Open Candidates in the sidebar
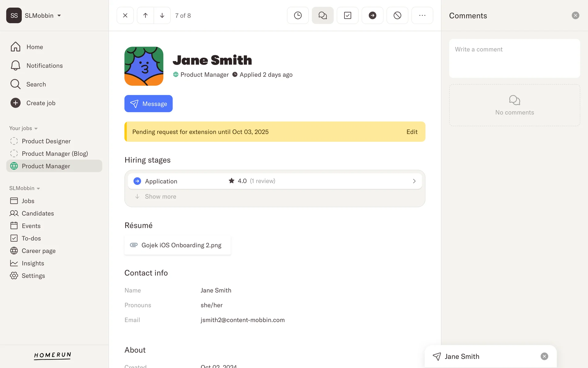588x368 pixels. (x=38, y=213)
